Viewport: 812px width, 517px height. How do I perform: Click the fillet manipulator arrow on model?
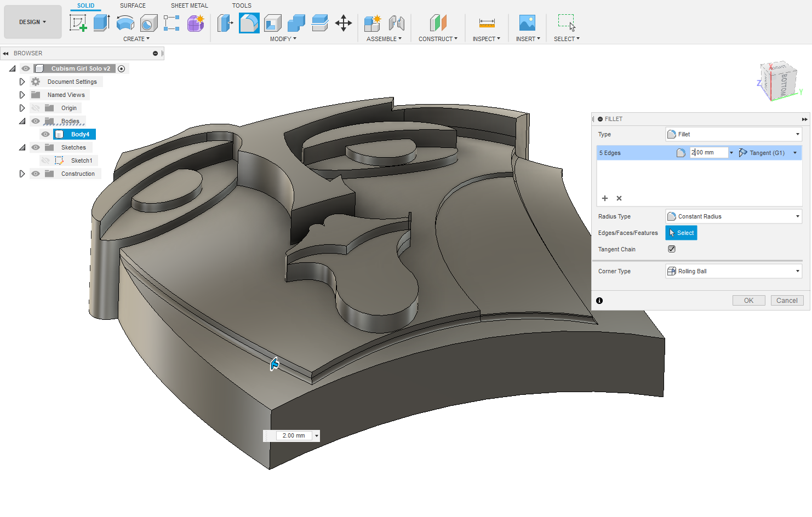(275, 364)
